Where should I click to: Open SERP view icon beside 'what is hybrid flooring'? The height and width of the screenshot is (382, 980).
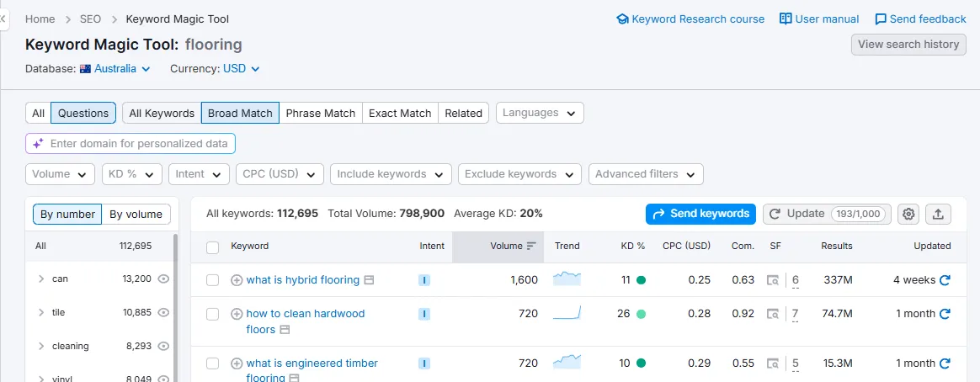click(x=369, y=280)
